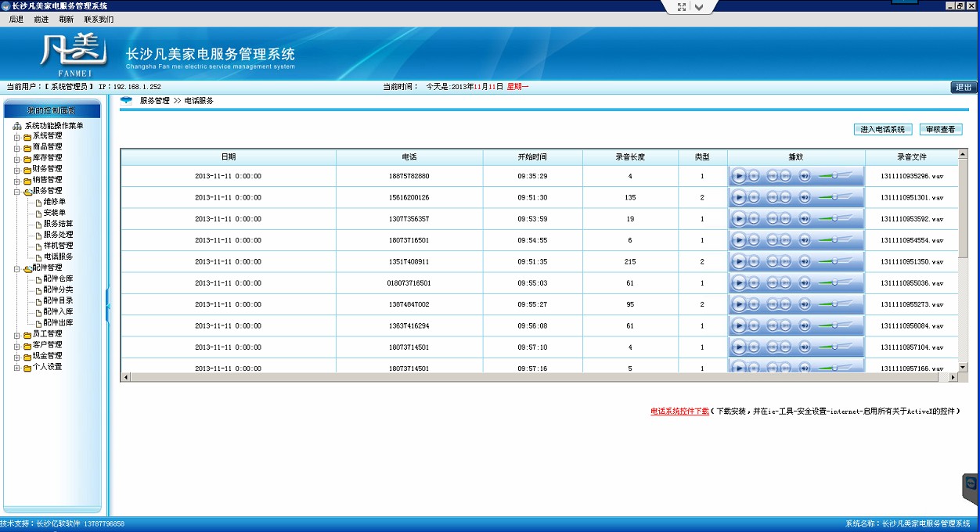Open 服务结算 in the sidebar
Viewport: 980px width, 532px height.
point(59,224)
